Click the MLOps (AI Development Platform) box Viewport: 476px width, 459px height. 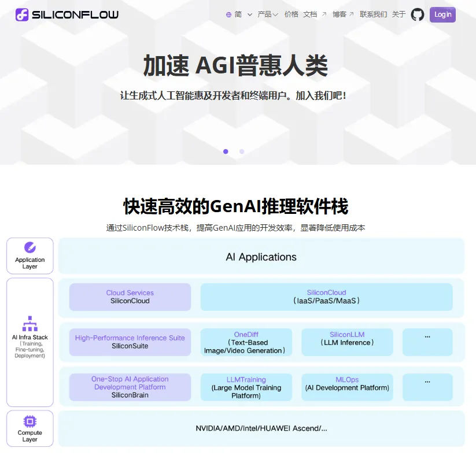tap(347, 387)
